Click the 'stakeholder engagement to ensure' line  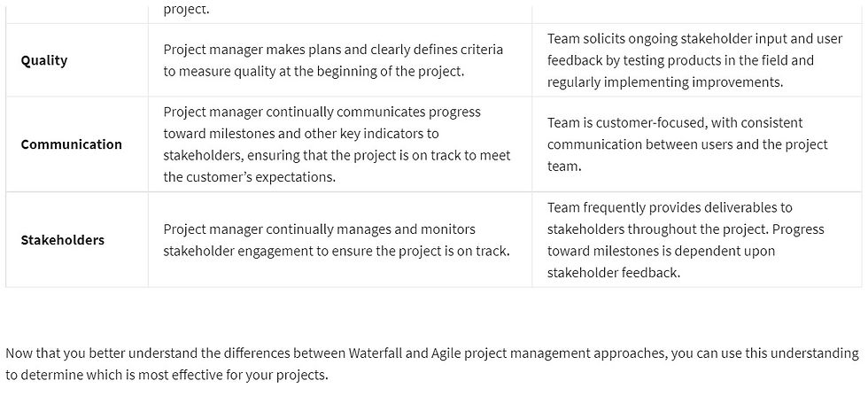point(337,251)
